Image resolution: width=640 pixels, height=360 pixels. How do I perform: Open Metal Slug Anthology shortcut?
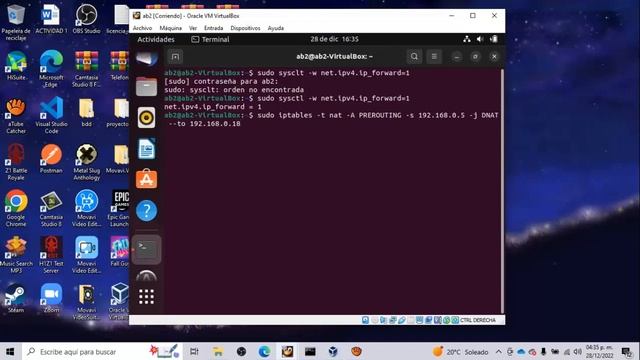[x=86, y=162]
